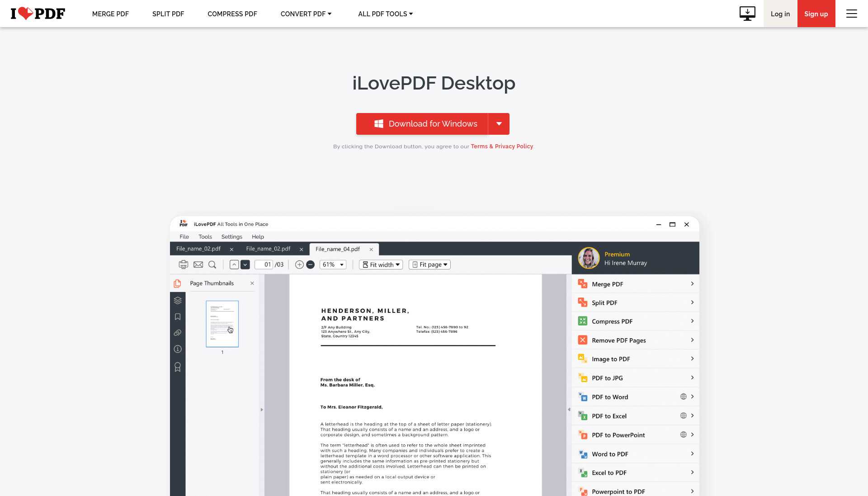Select the page 1 thumbnail

pyautogui.click(x=222, y=324)
